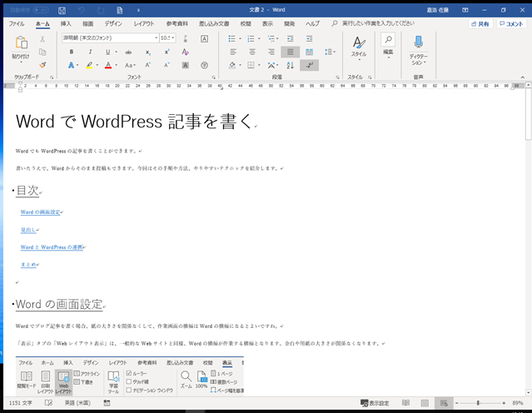Open numbered list dropdown arrow
The width and height of the screenshot is (532, 413).
[x=259, y=38]
